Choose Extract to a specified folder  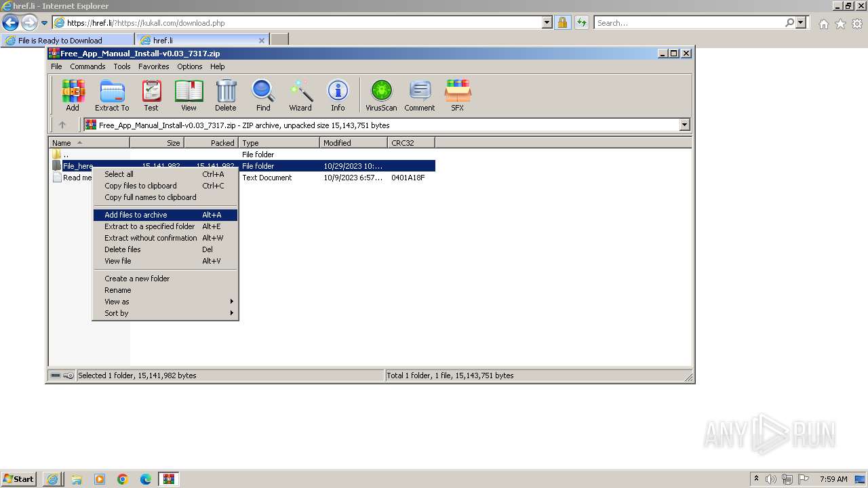165,226
